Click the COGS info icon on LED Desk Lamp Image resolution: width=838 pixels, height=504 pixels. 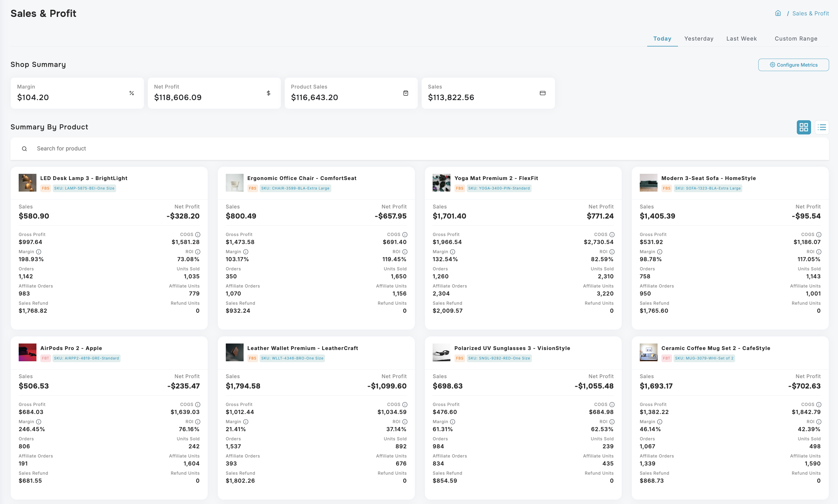point(198,235)
